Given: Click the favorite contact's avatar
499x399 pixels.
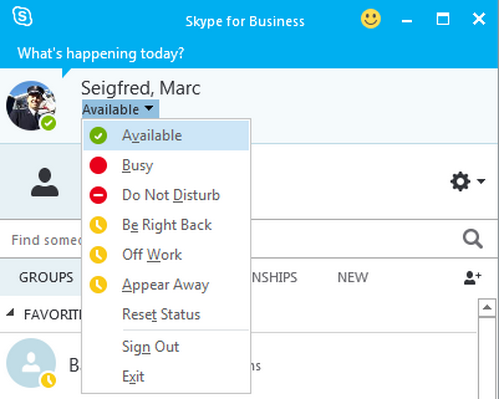Looking at the screenshot, I should pyautogui.click(x=31, y=363).
